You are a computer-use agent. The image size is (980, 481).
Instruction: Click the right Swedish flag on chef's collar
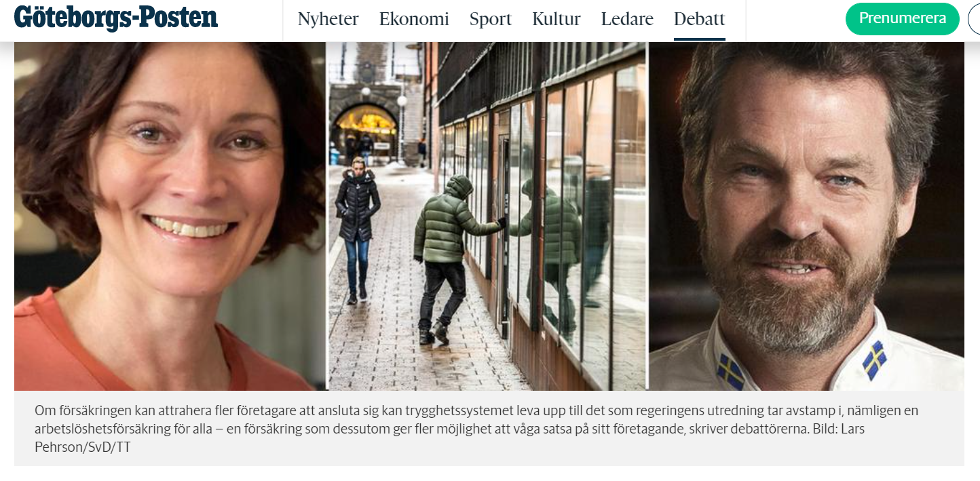875,360
